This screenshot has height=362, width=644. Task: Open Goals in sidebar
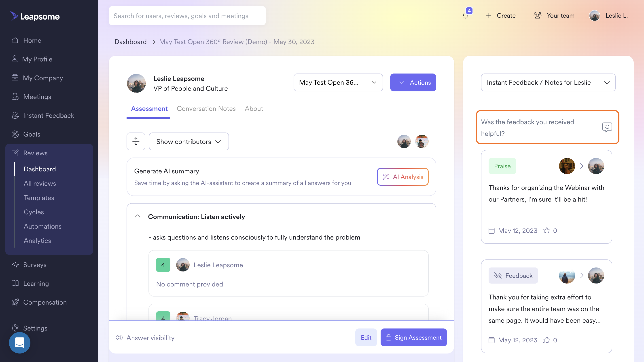point(26,134)
